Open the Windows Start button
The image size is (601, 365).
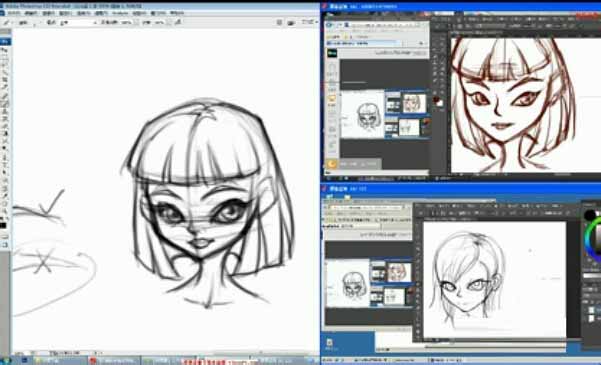5,361
